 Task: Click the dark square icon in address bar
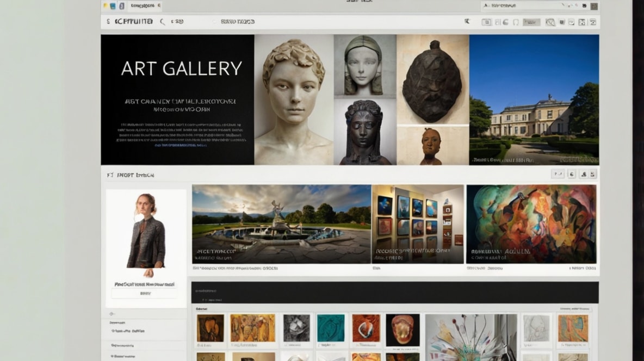[x=585, y=6]
